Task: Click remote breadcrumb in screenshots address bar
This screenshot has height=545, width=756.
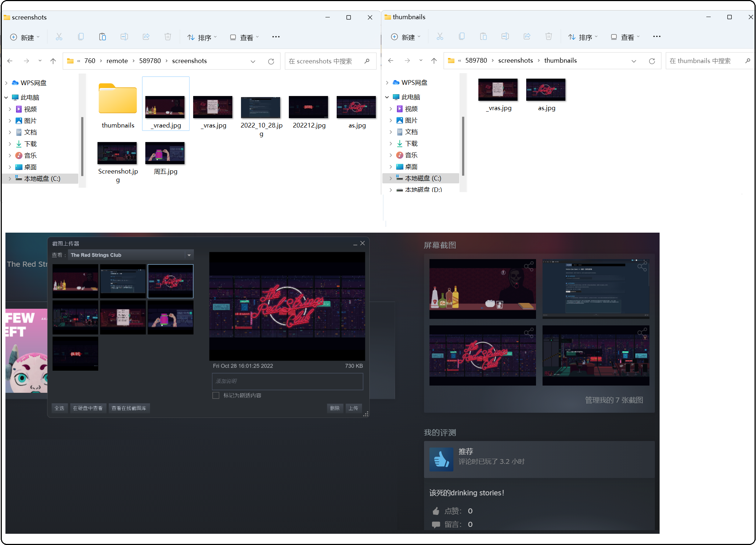Action: click(117, 61)
